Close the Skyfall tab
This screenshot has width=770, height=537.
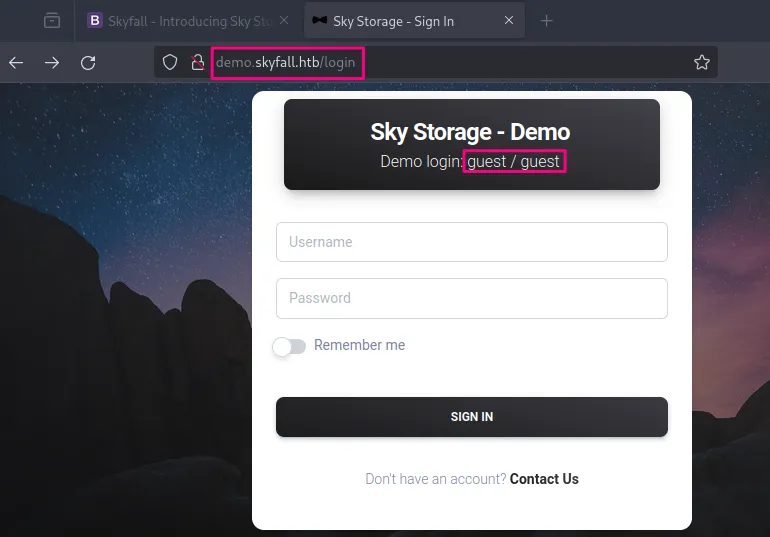[284, 20]
